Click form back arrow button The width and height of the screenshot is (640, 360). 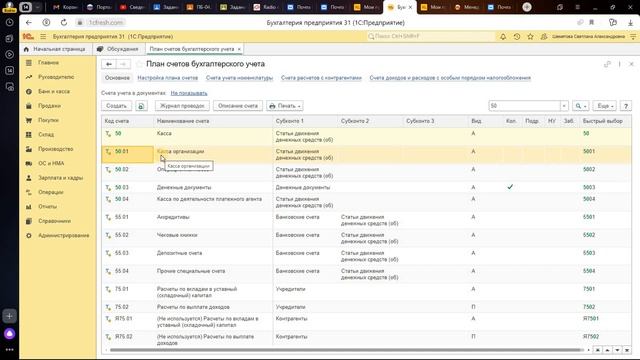coord(109,64)
